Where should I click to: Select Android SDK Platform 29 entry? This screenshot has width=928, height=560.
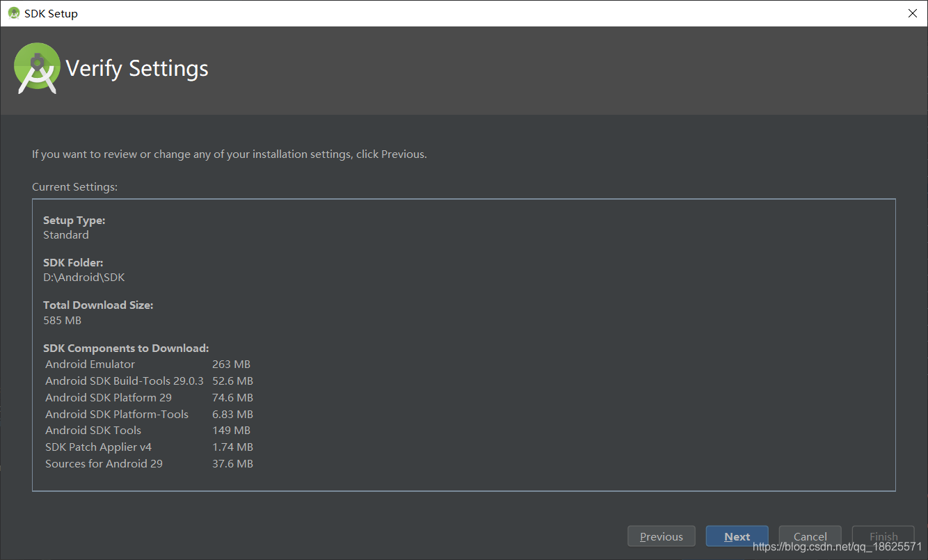[x=149, y=398]
